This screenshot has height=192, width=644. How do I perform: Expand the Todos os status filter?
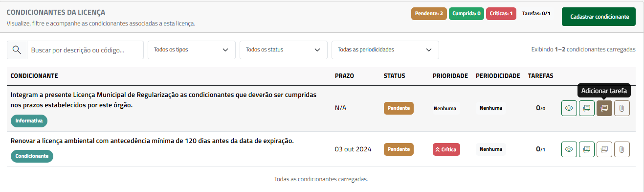coord(283,49)
